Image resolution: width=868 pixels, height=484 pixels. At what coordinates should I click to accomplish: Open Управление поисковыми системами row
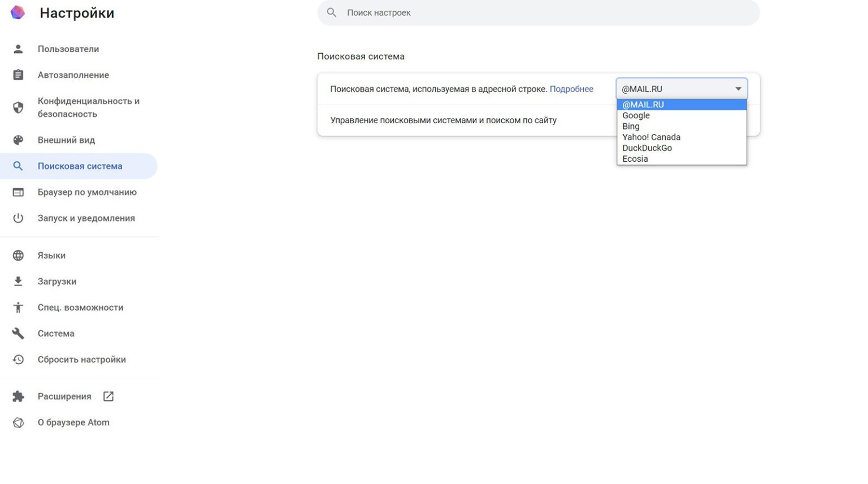(443, 120)
